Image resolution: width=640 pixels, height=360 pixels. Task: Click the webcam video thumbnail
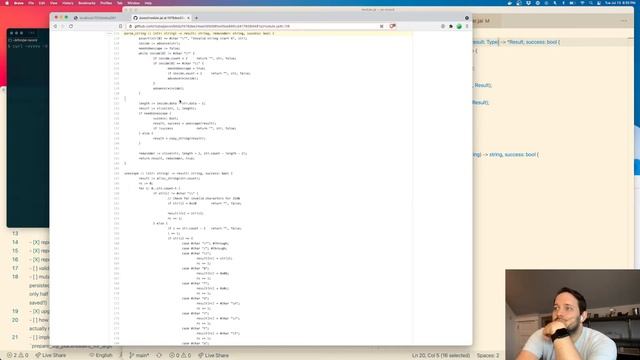point(573,315)
